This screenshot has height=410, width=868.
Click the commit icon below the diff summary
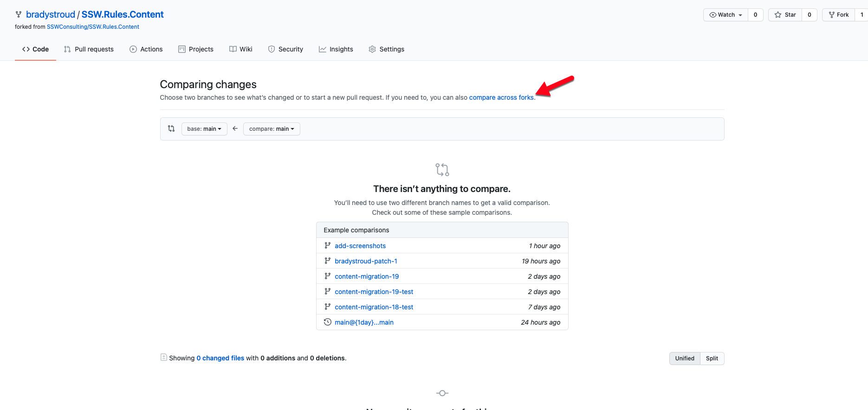tap(442, 393)
